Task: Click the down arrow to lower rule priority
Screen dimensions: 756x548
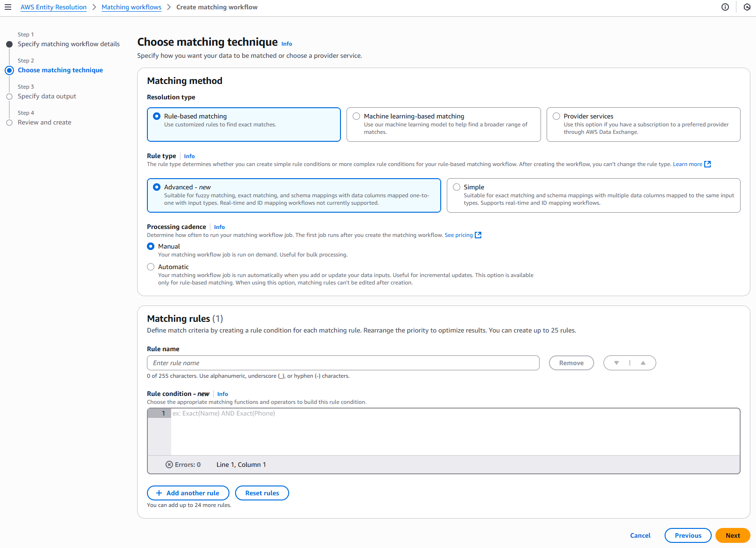Action: coord(617,363)
